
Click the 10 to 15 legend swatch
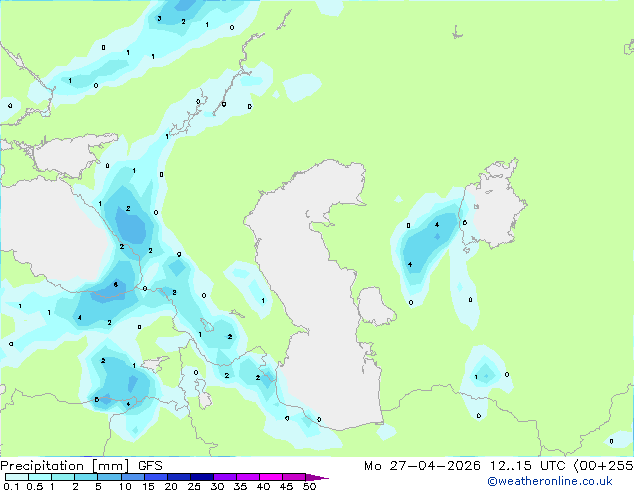(132, 477)
